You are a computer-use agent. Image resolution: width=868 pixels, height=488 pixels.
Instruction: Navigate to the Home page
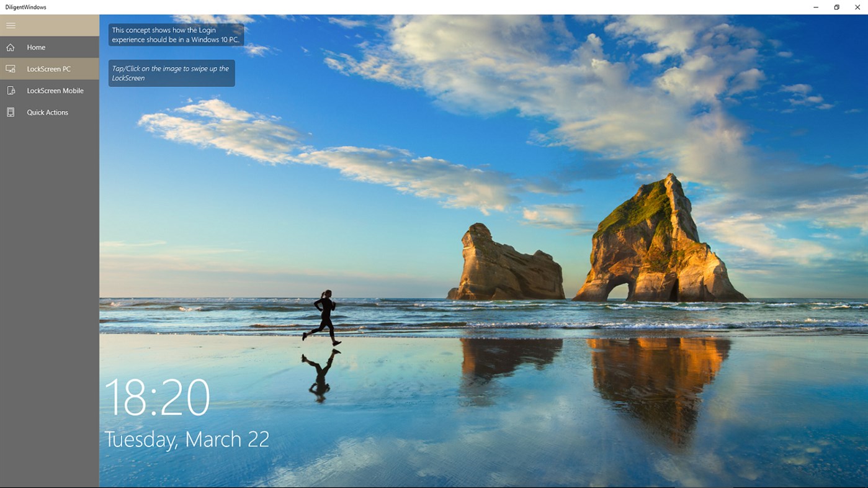[x=36, y=47]
